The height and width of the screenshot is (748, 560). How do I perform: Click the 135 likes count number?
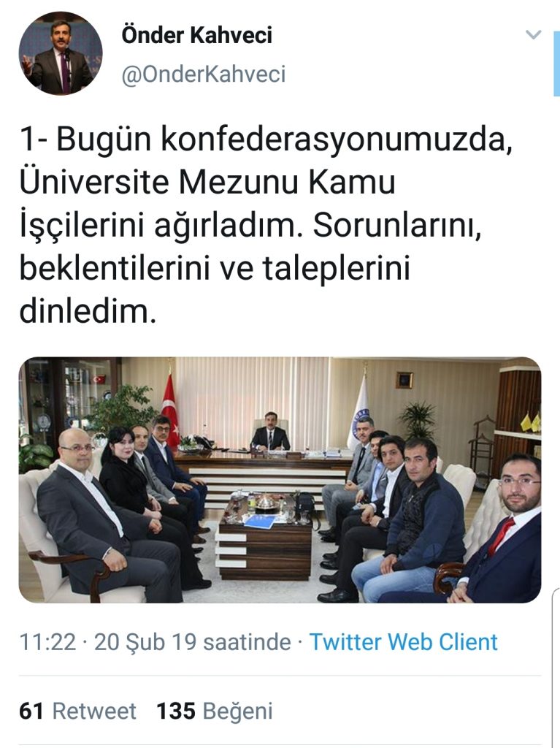tap(176, 711)
